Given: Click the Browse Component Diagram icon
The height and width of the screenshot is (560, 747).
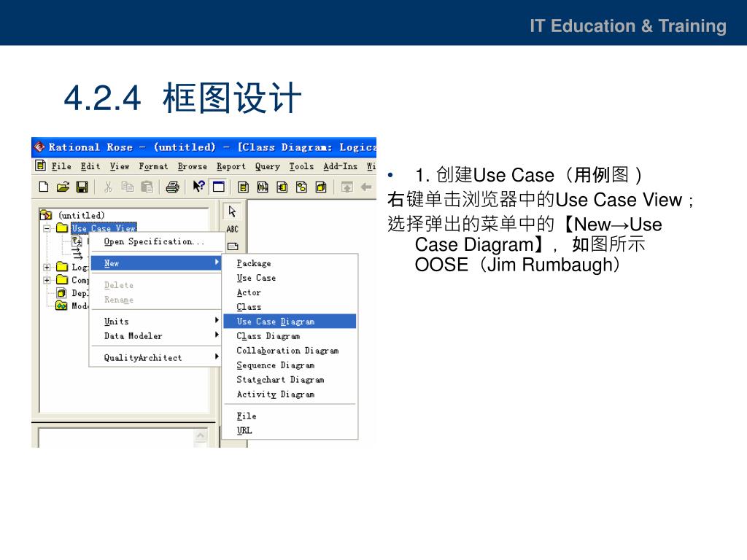Looking at the screenshot, I should pos(282,187).
